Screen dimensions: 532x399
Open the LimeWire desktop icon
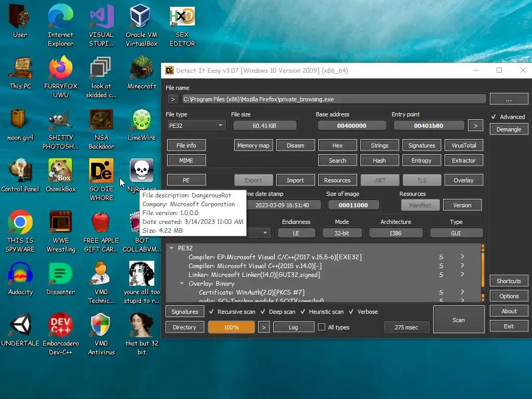click(x=141, y=125)
